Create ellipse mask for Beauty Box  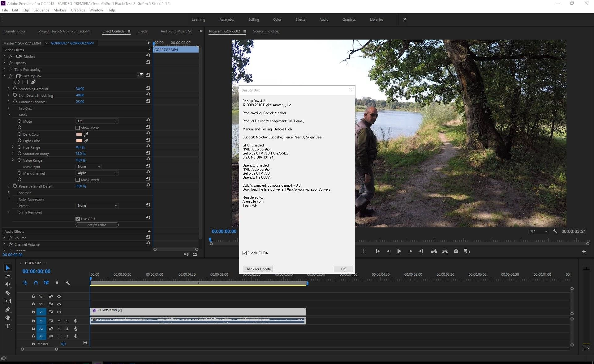point(17,82)
